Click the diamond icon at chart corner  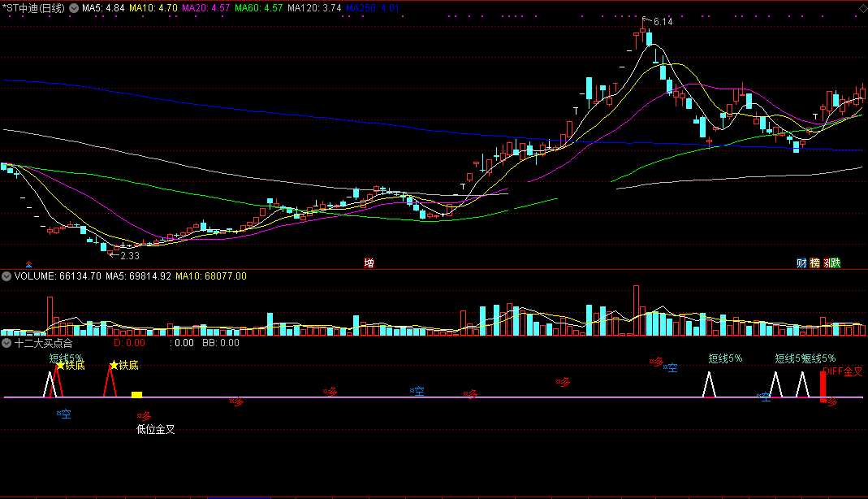[x=862, y=8]
